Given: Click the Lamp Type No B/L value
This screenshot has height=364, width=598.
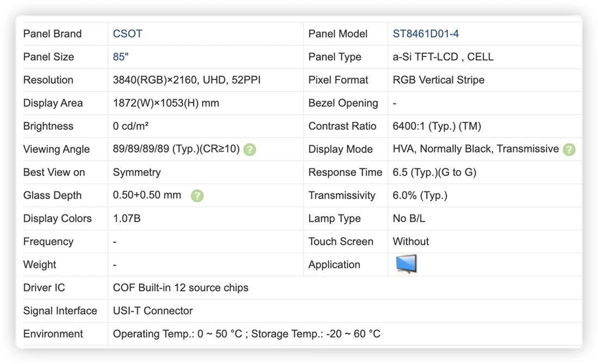Looking at the screenshot, I should [x=409, y=218].
